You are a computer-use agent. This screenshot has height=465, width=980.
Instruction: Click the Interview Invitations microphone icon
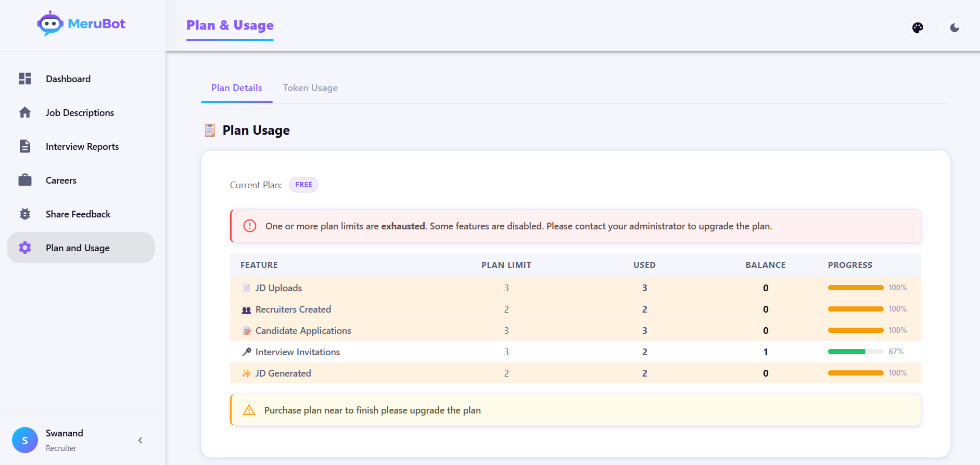pos(247,352)
